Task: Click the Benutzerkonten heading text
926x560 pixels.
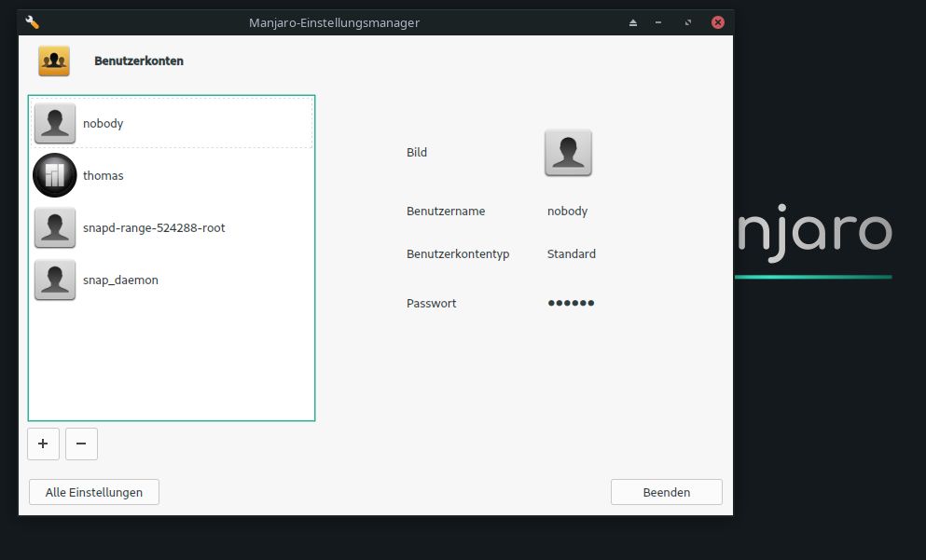Action: 139,61
